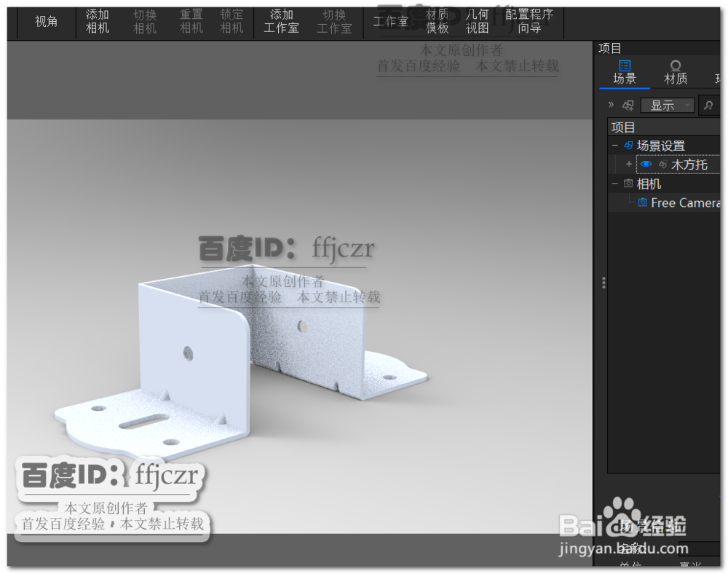Click the panel splitter handle dots

click(603, 283)
